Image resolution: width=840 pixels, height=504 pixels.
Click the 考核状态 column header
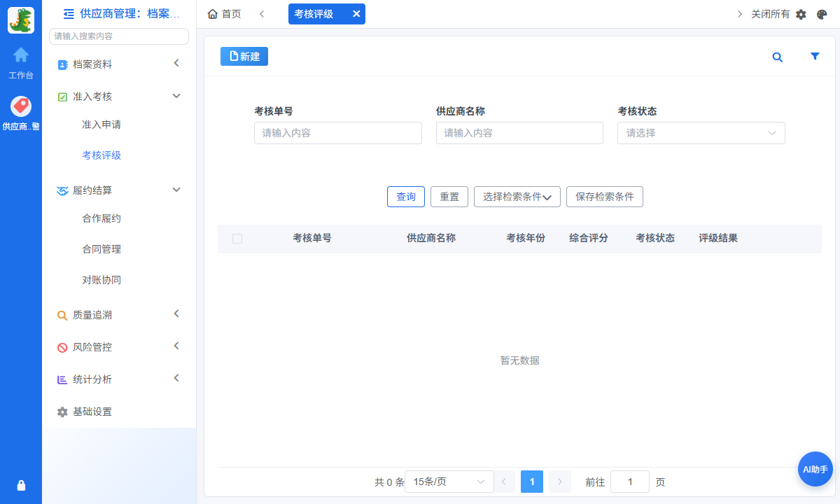(x=655, y=238)
